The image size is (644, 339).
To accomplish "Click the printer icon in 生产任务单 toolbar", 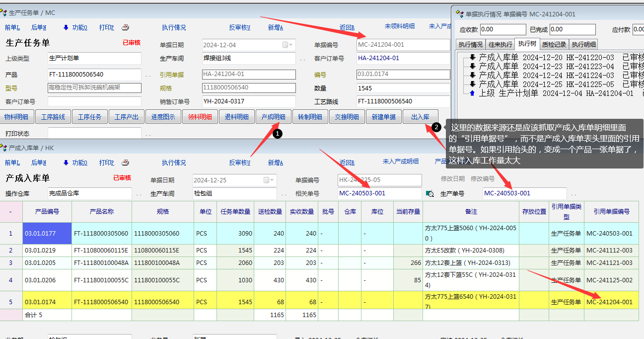I will point(126,27).
